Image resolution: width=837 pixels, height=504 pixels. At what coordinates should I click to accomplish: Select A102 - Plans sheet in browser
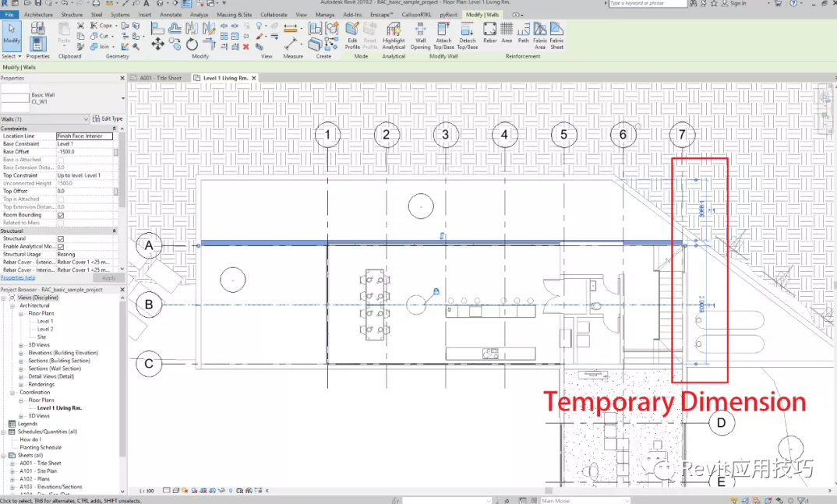(35, 479)
